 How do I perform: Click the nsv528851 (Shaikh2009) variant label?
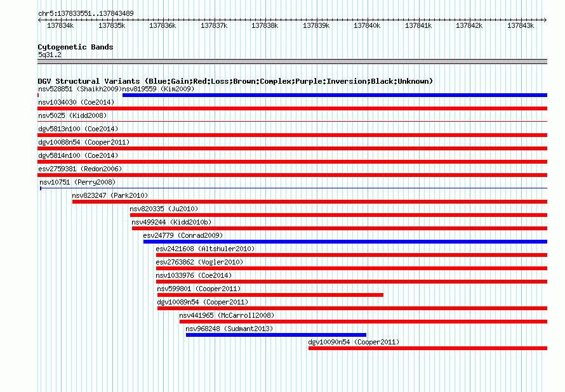[x=80, y=89]
